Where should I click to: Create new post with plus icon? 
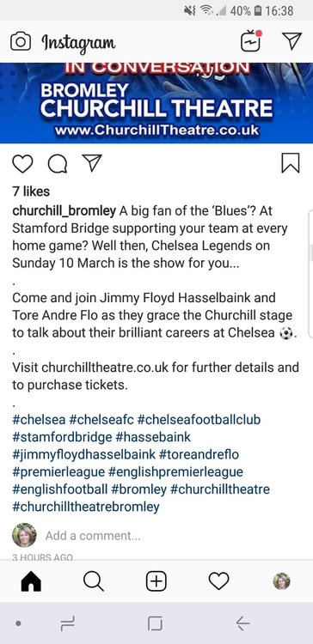coord(156,581)
